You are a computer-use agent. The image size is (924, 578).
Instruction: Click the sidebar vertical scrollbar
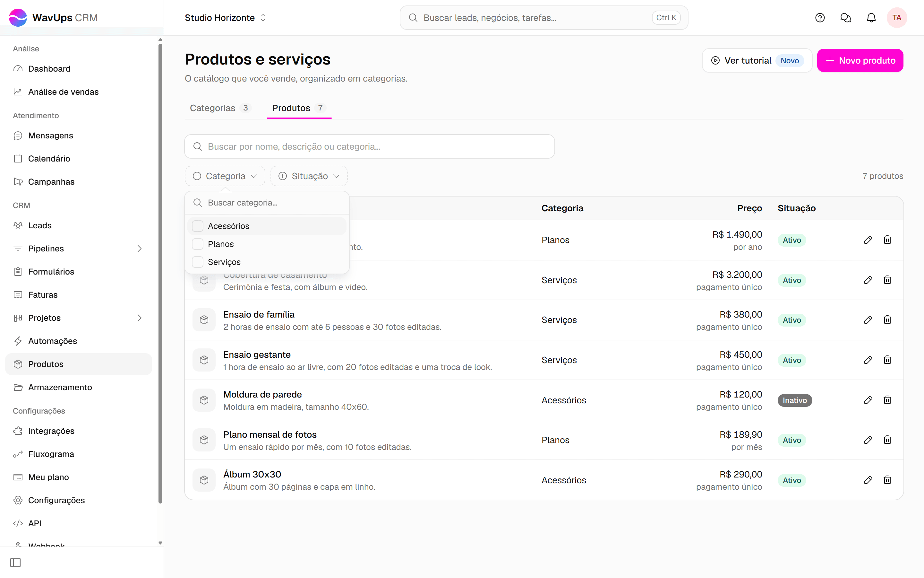coord(160,273)
